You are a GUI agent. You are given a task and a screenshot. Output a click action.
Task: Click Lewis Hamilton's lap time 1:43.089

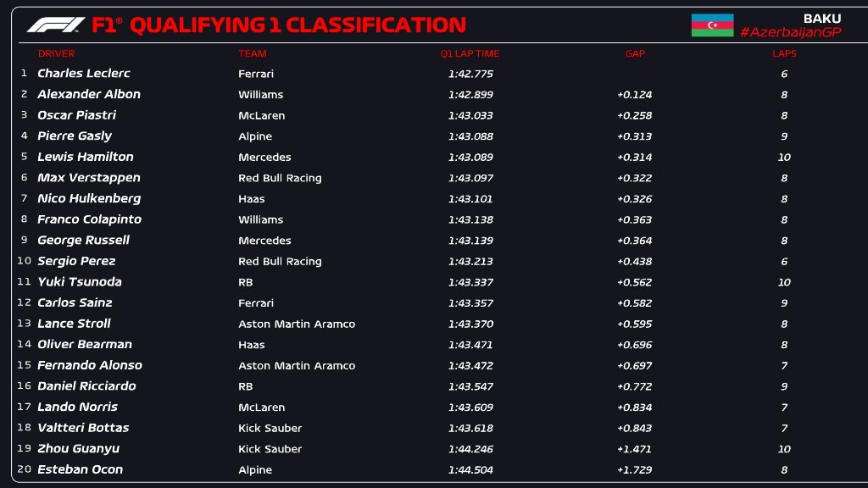pyautogui.click(x=470, y=157)
